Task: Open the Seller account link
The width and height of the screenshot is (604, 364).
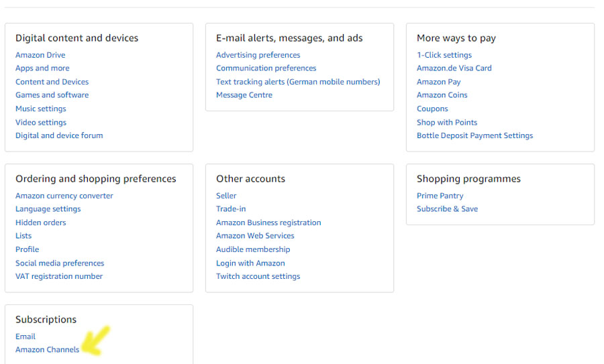Action: click(226, 196)
